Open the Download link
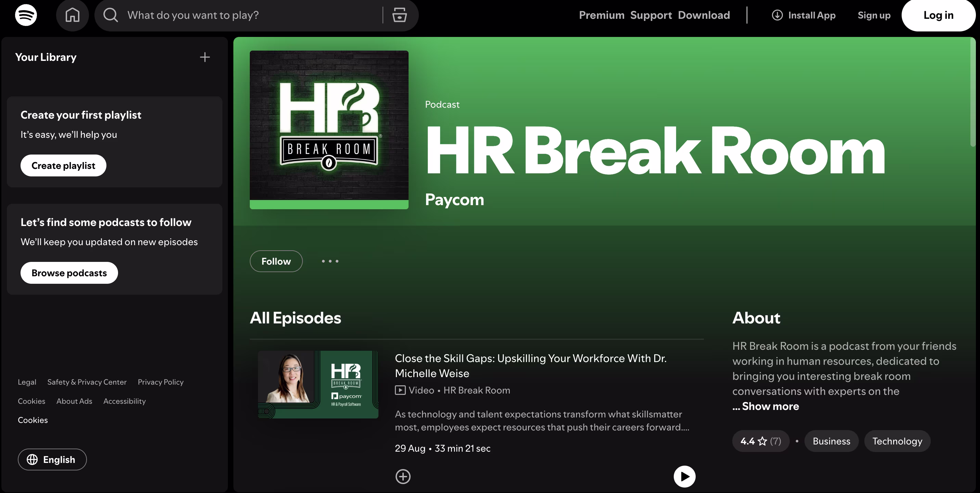980x493 pixels. click(x=704, y=15)
